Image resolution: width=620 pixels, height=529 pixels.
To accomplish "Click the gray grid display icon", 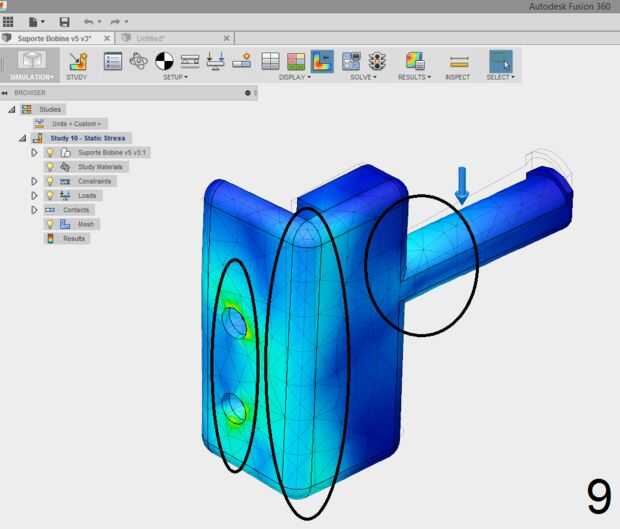I will pos(271,61).
